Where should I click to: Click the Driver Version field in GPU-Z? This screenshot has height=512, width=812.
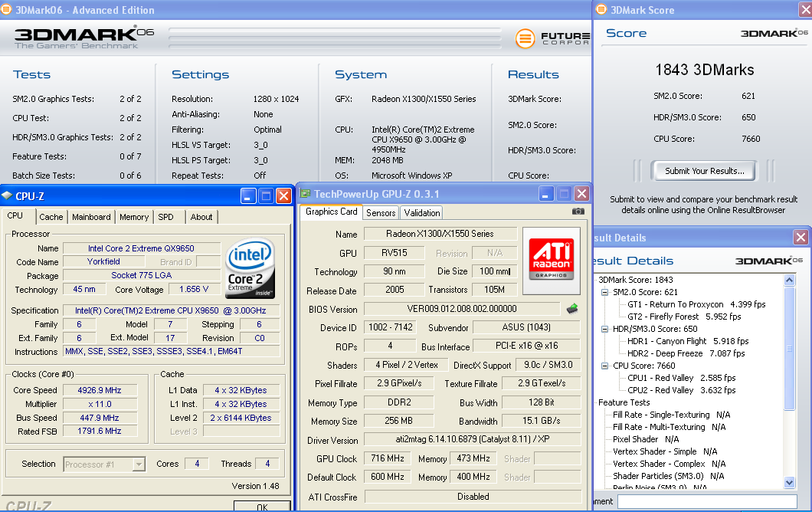point(473,439)
